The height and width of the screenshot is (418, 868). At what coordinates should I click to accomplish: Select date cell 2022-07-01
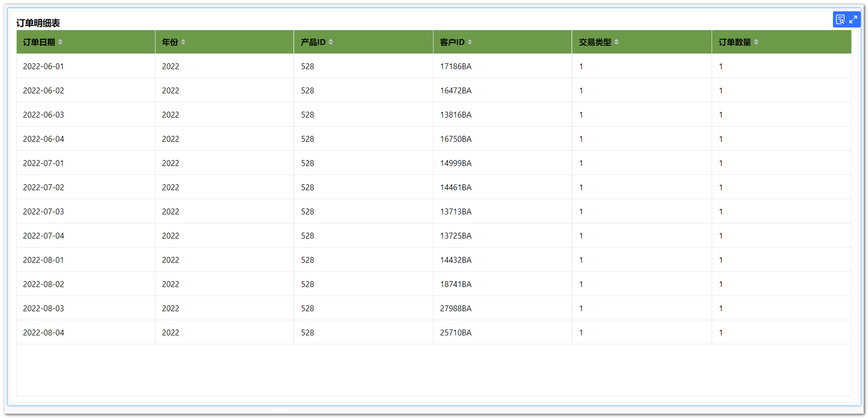coord(43,164)
